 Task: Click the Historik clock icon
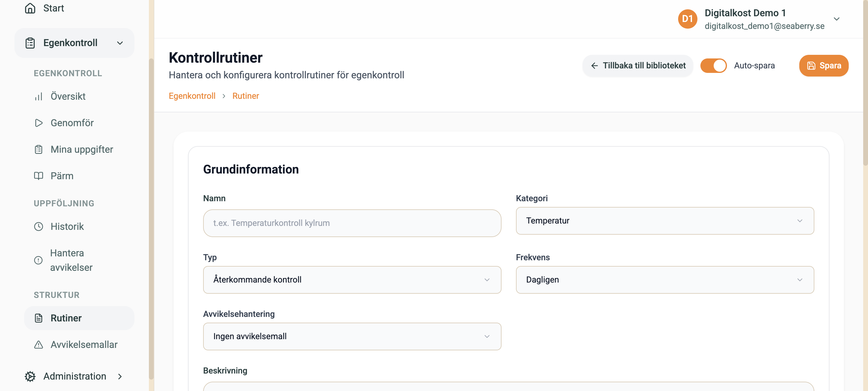coord(38,226)
